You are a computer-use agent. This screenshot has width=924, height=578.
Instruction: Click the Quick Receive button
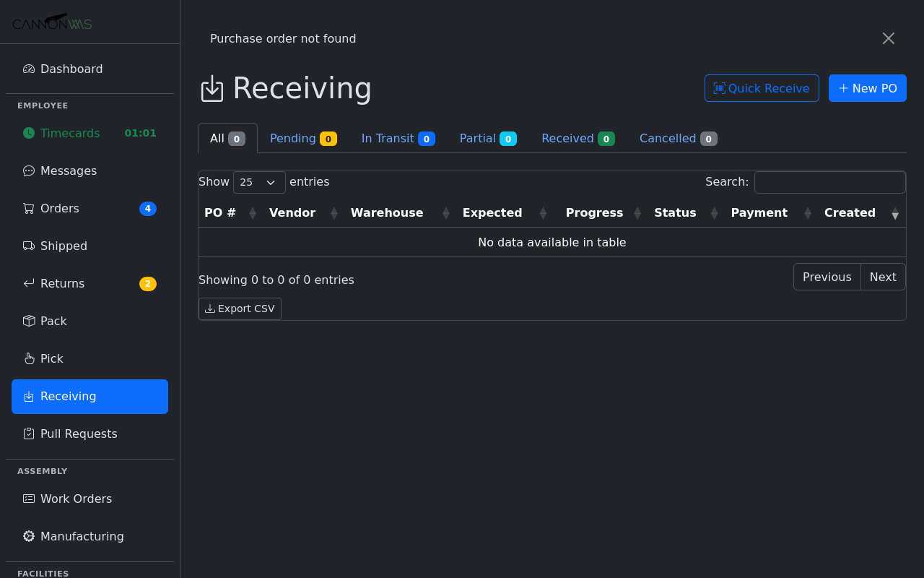click(762, 88)
